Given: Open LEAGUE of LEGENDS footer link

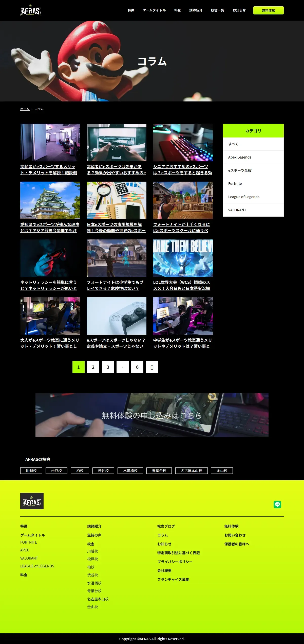Looking at the screenshot, I should click(37, 566).
